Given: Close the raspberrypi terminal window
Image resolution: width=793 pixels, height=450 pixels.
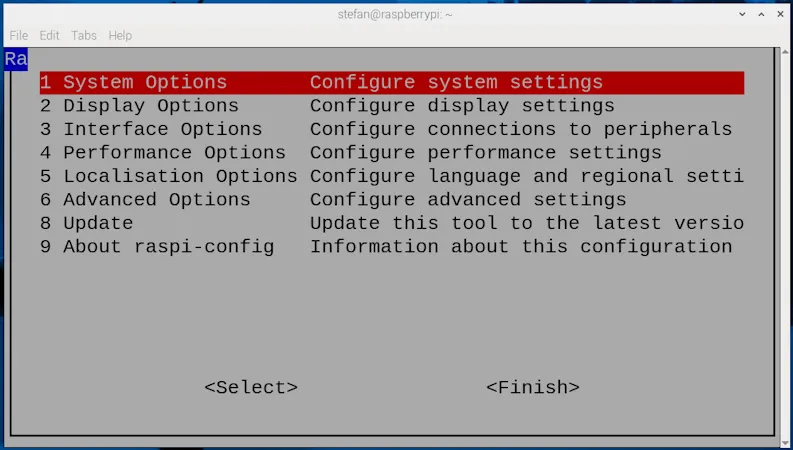Looking at the screenshot, I should click(780, 14).
